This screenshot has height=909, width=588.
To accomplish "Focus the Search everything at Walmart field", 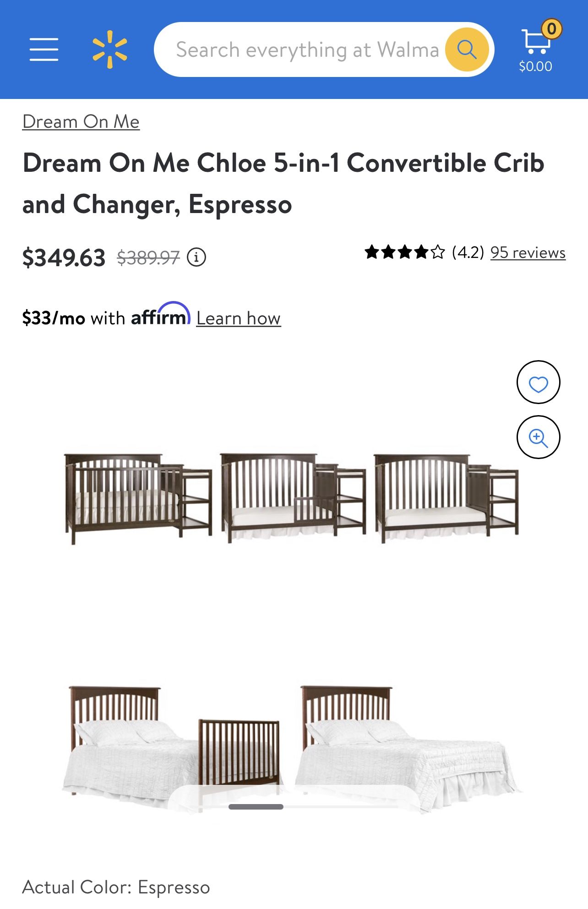I will coord(307,49).
